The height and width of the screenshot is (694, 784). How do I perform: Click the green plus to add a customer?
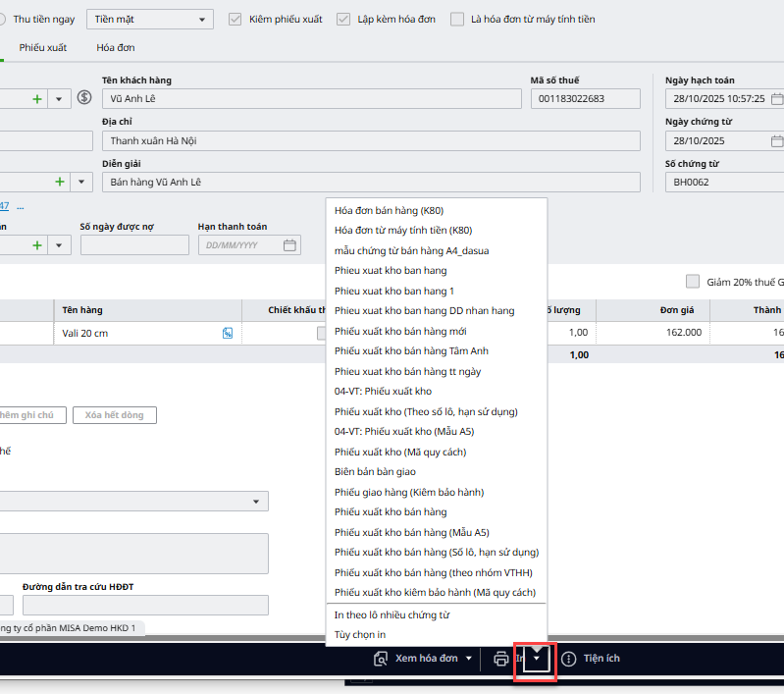click(x=38, y=98)
